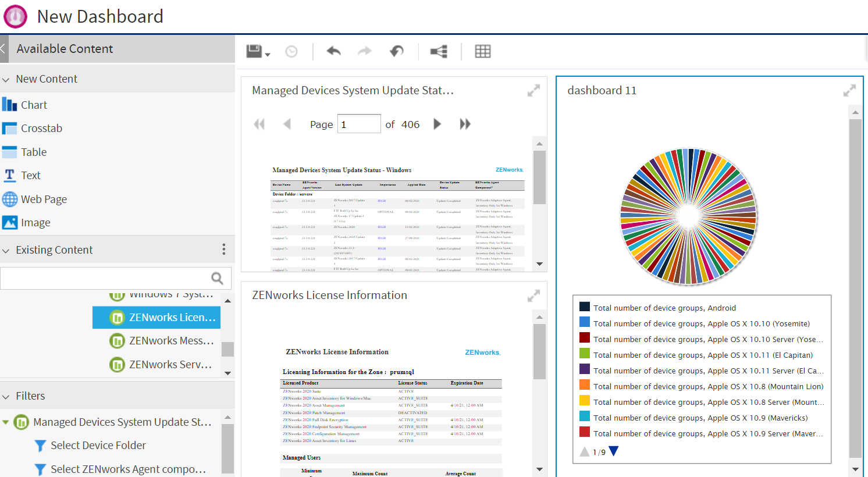Click the Undo All icon

(x=396, y=52)
